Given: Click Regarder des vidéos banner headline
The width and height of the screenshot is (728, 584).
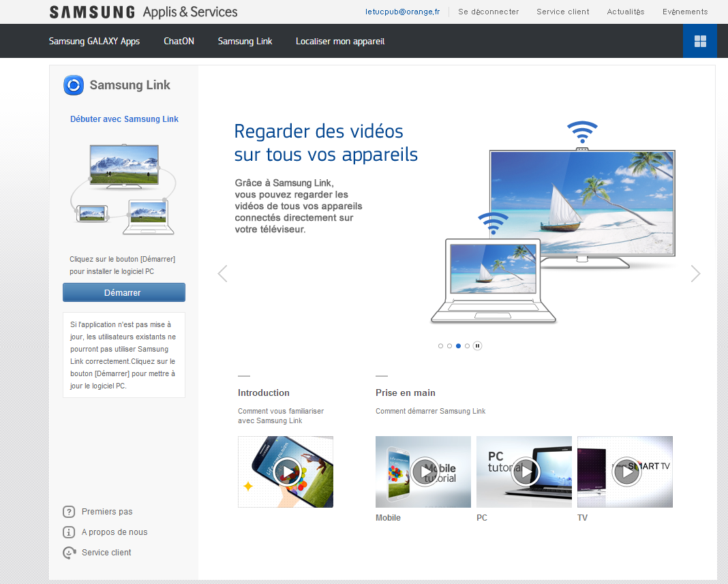Looking at the screenshot, I should 326,143.
